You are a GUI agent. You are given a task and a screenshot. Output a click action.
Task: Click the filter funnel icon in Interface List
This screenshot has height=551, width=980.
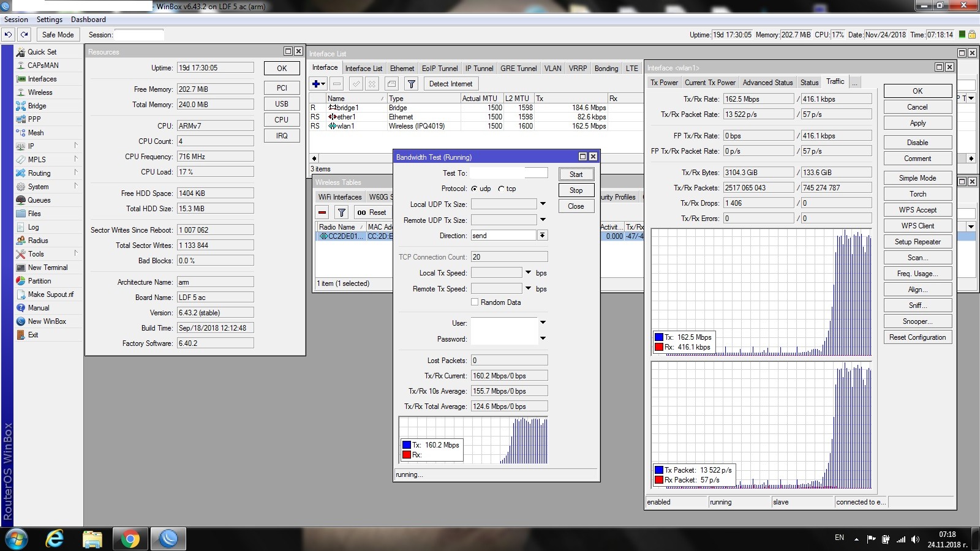coord(412,84)
